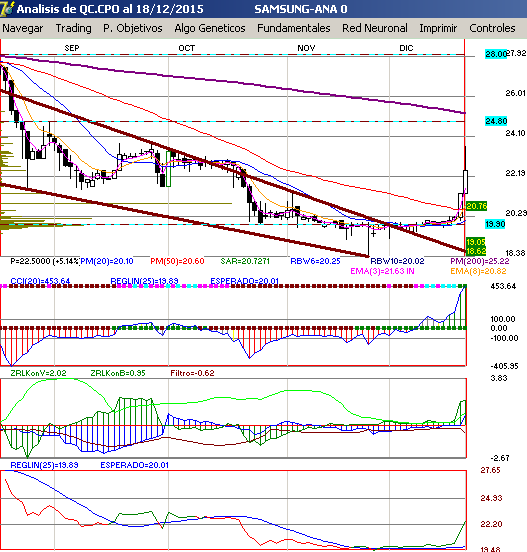Image resolution: width=527 pixels, height=552 pixels.
Task: Open the Navegar menu
Action: pos(23,28)
